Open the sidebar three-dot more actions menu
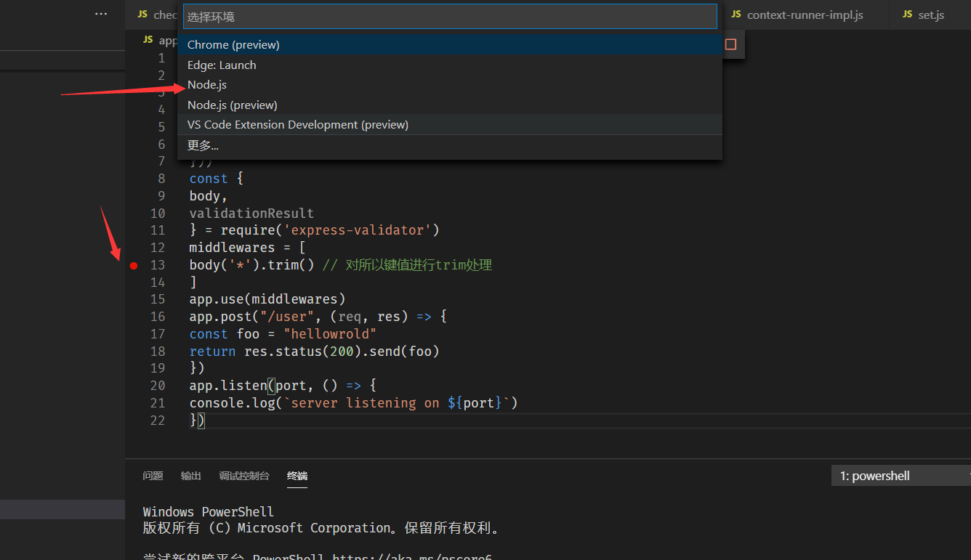 (101, 14)
